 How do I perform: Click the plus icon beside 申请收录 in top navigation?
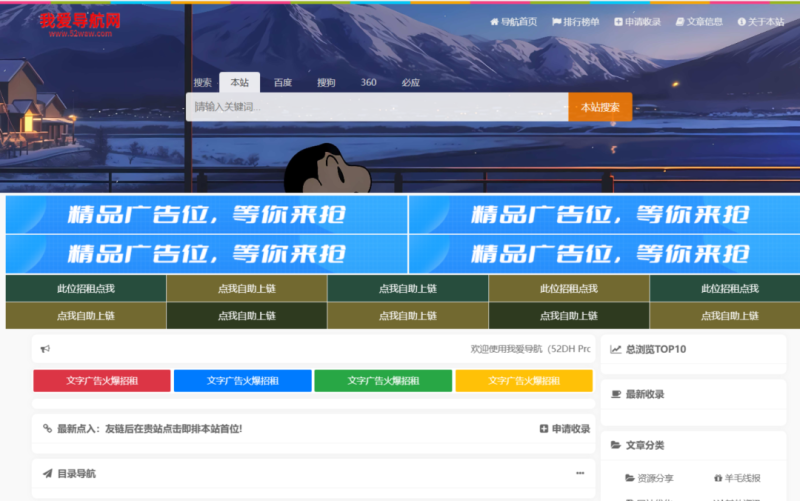pos(618,21)
